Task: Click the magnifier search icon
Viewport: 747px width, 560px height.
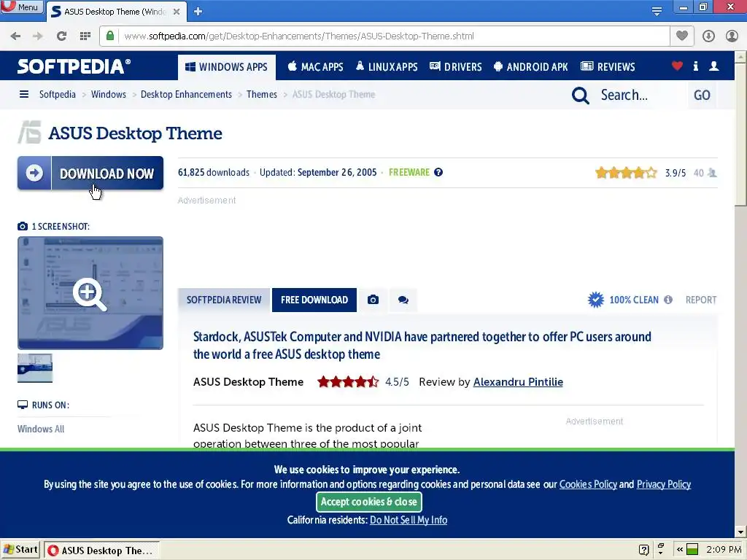Action: 580,96
